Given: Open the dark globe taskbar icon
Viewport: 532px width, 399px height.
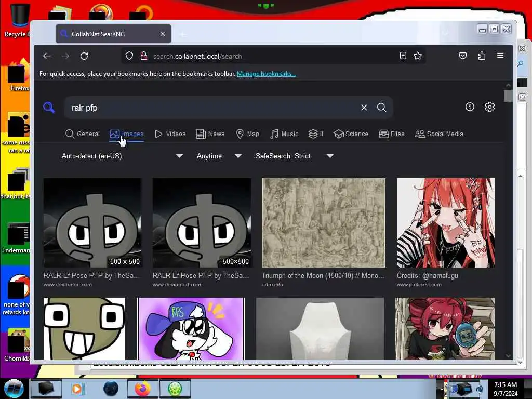Looking at the screenshot, I should click(111, 389).
